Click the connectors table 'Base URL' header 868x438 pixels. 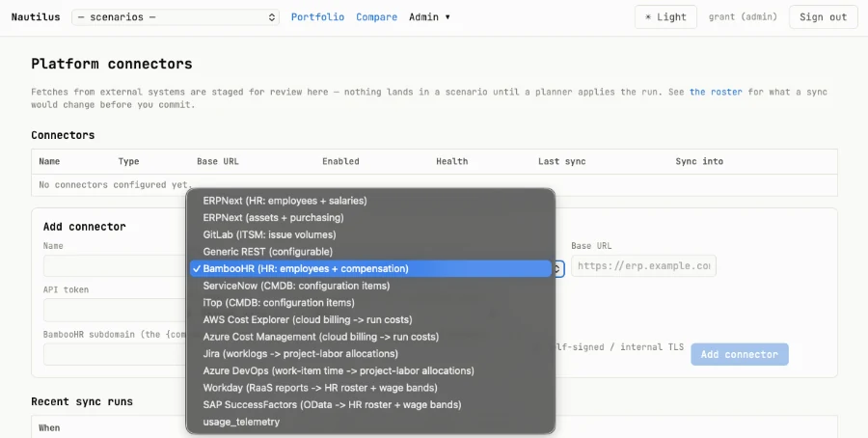(x=218, y=162)
